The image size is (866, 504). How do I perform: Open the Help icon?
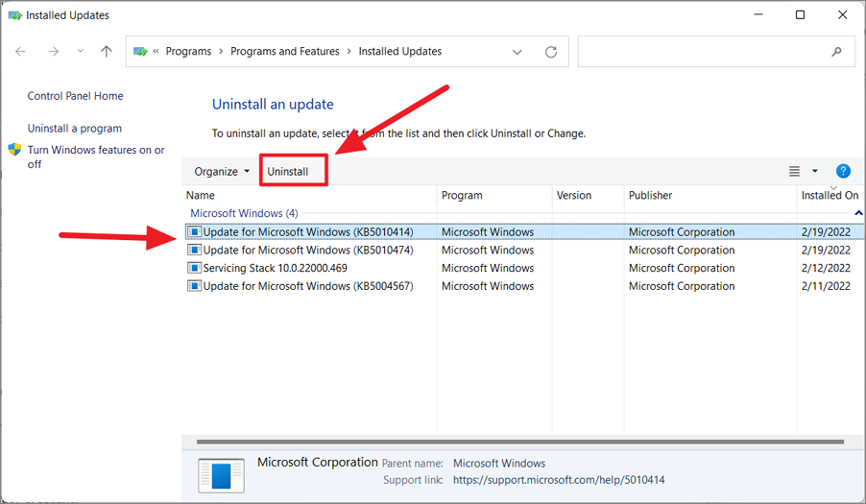pos(843,171)
